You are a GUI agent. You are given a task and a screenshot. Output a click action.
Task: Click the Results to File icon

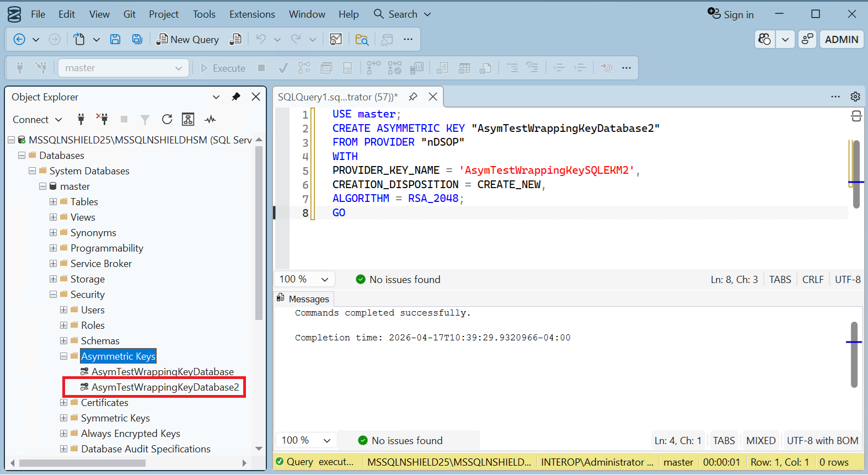tap(485, 68)
